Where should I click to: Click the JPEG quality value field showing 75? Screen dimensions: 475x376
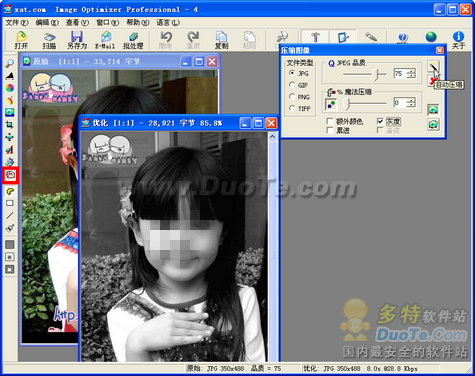click(401, 74)
